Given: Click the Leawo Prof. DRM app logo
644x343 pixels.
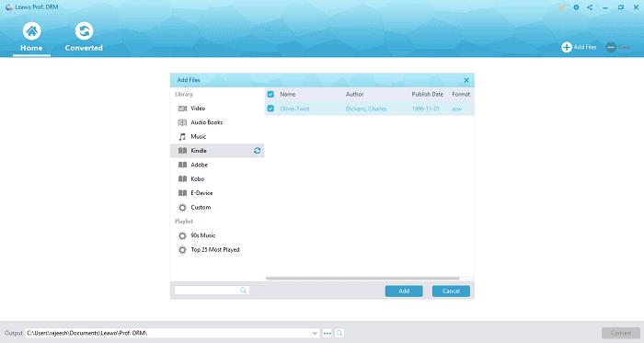Looking at the screenshot, I should coord(8,7).
